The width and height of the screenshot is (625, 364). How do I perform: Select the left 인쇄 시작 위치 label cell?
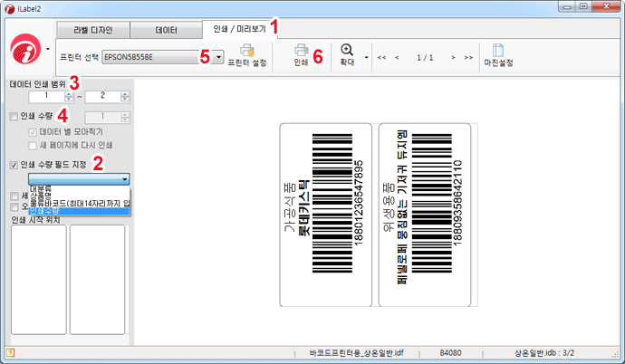tap(39, 280)
